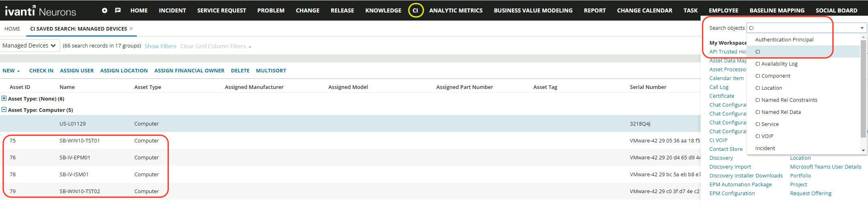Open the CHANGE CALENDAR workspace
The image size is (868, 202).
(x=645, y=10)
